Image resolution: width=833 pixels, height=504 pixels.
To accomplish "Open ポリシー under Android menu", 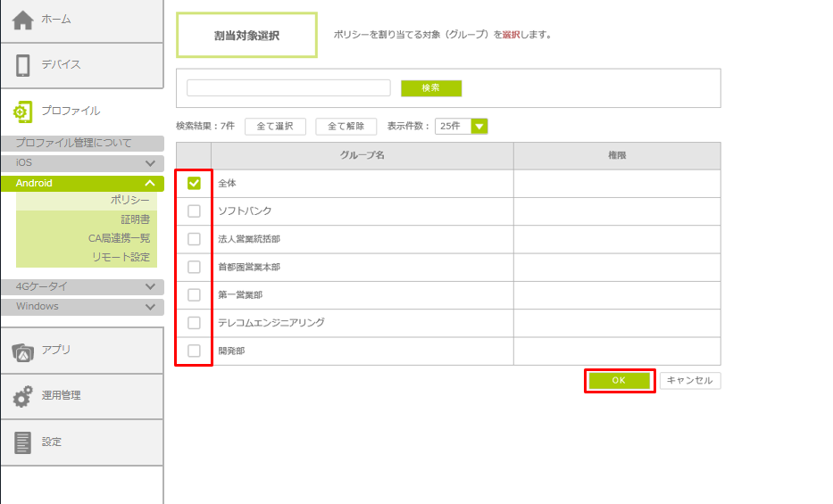I will [x=129, y=201].
